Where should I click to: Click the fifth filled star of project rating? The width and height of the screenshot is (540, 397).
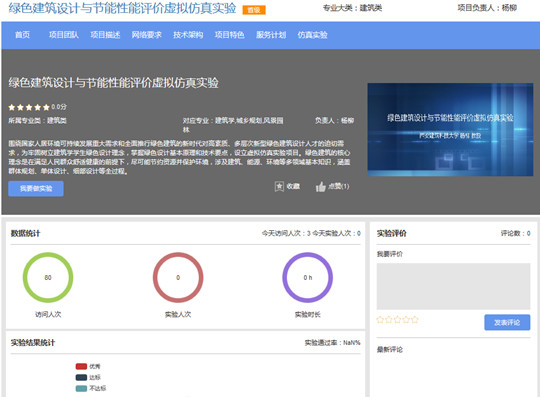46,107
